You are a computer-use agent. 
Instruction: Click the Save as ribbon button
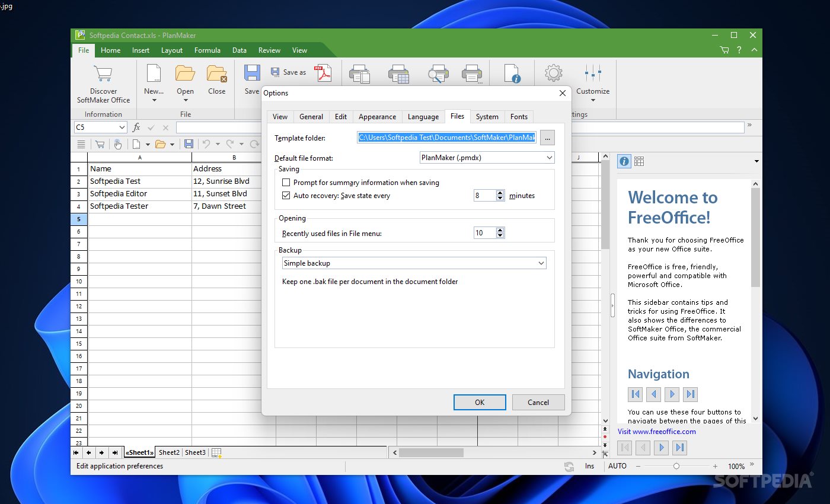(x=289, y=72)
